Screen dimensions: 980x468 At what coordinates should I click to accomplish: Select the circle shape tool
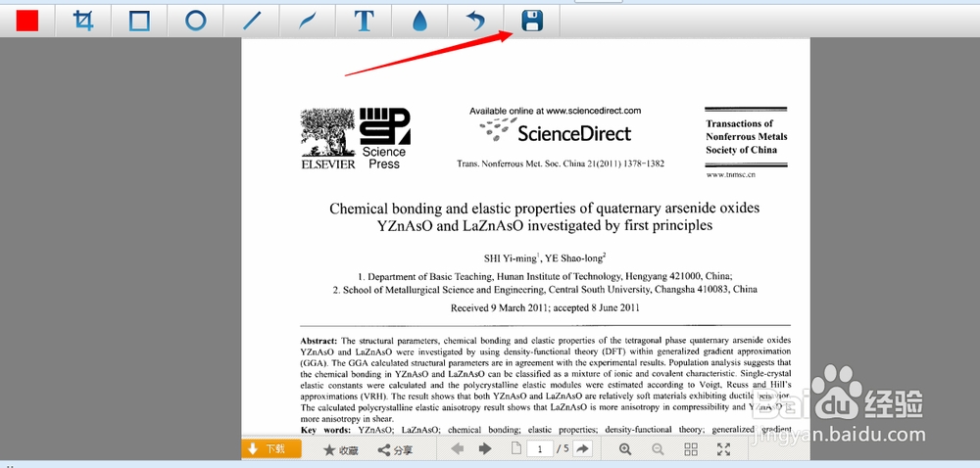[x=196, y=21]
